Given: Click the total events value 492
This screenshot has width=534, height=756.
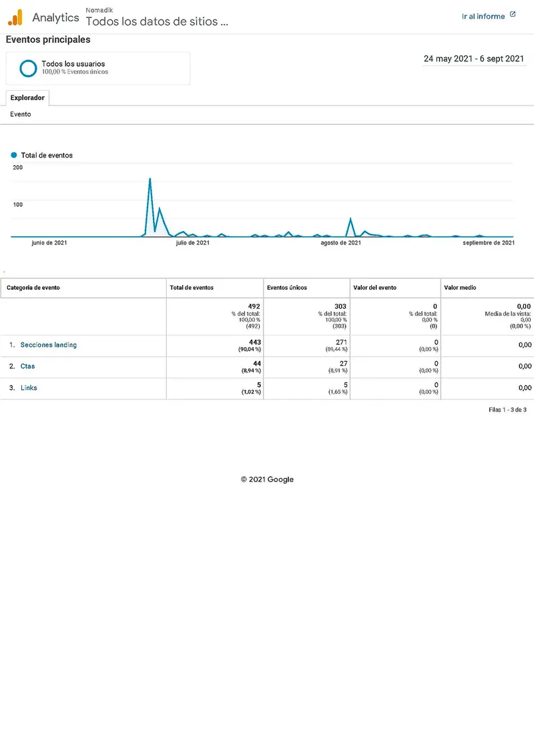Looking at the screenshot, I should tap(254, 306).
